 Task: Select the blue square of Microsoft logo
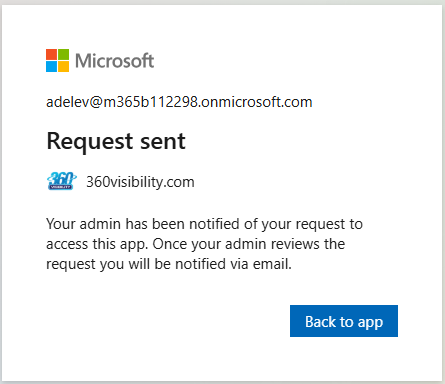(52, 66)
